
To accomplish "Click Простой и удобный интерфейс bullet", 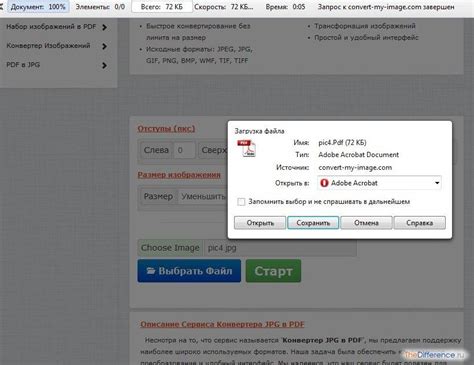I will tap(366, 37).
